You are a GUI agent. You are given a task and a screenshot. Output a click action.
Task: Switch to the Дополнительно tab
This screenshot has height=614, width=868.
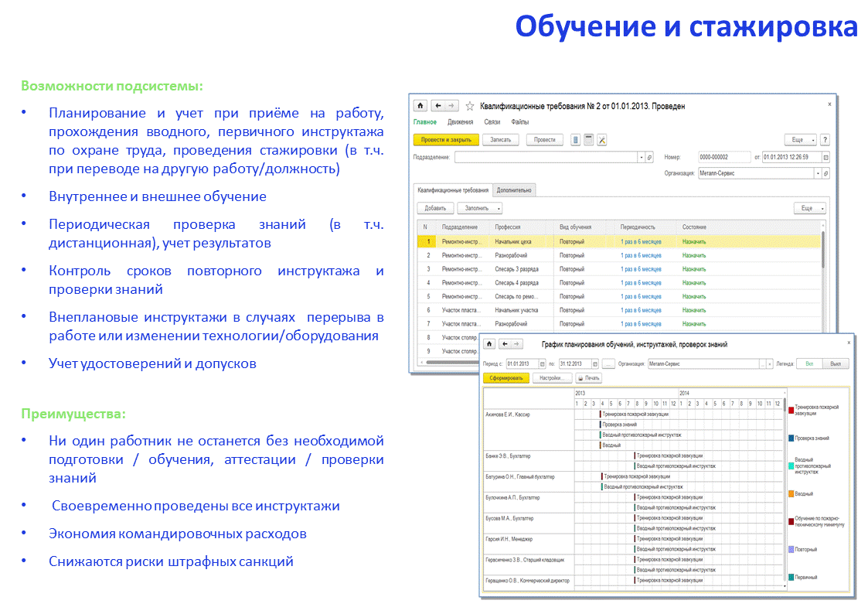[514, 190]
